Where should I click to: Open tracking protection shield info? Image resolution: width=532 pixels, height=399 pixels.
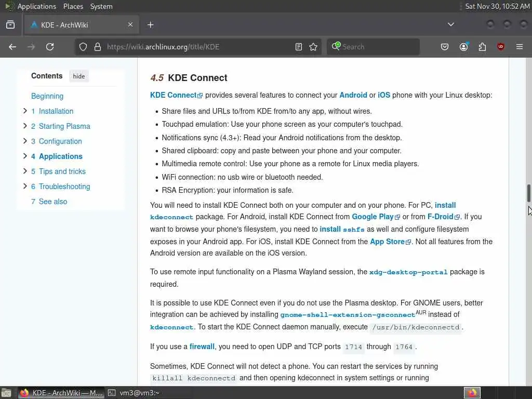click(83, 47)
